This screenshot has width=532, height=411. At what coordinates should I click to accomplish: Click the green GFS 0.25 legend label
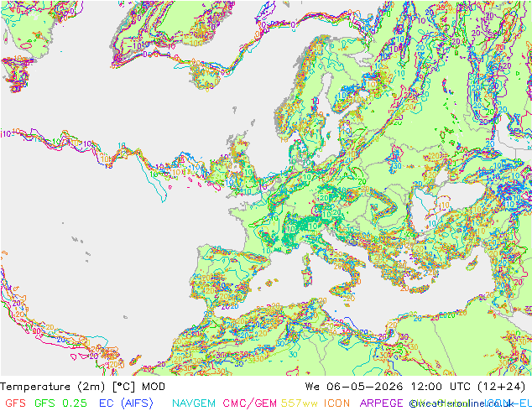tap(60, 403)
